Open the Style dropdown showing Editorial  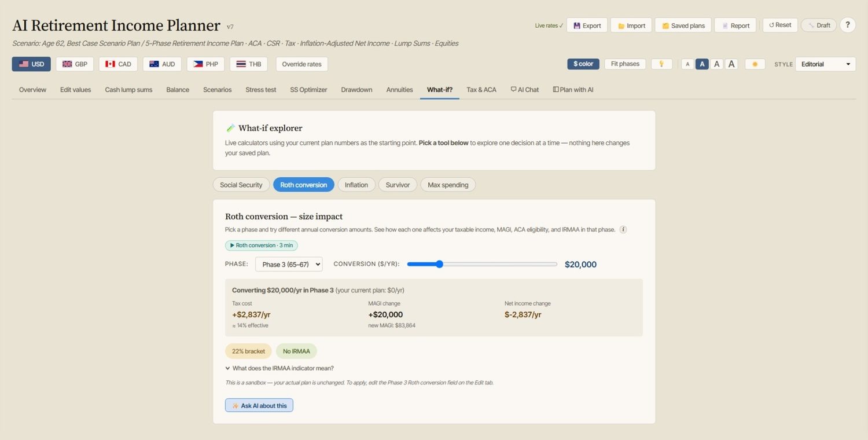click(x=825, y=64)
